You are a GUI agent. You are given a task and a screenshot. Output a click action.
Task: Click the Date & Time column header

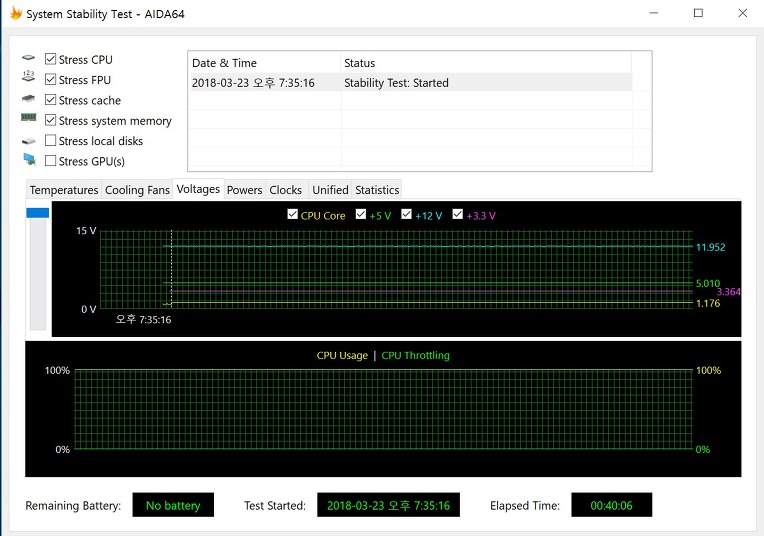264,63
